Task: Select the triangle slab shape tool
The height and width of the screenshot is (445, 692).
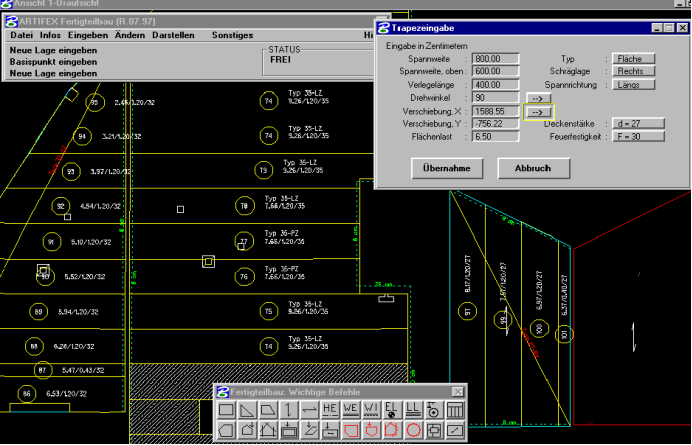Action: coord(248,410)
